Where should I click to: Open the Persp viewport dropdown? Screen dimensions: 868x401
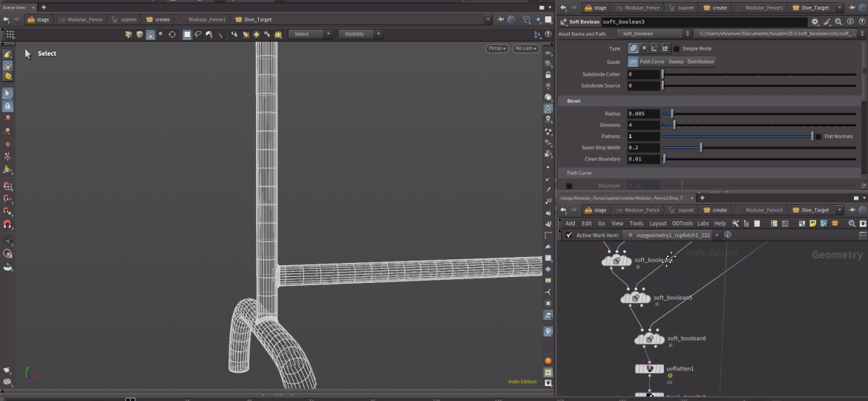click(x=497, y=48)
